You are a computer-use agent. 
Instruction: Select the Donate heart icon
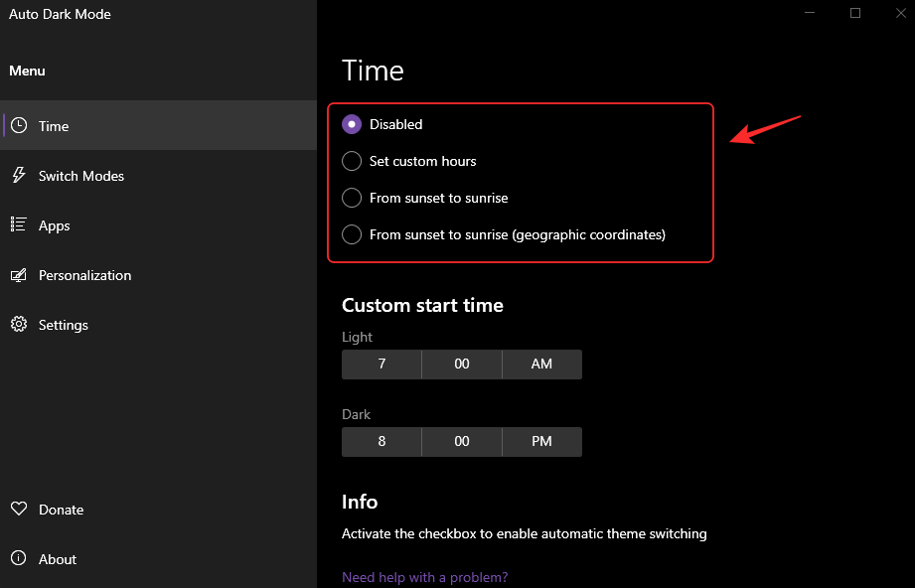click(18, 509)
